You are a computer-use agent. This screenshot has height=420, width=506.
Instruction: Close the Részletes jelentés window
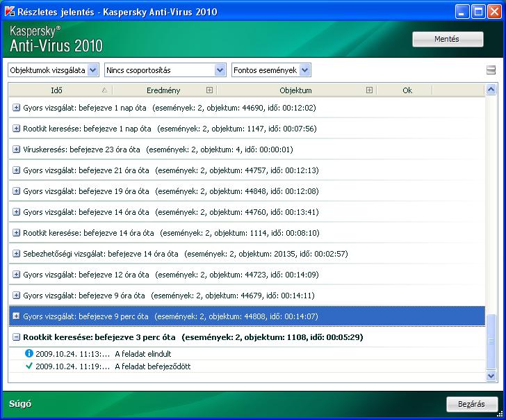pyautogui.click(x=494, y=12)
